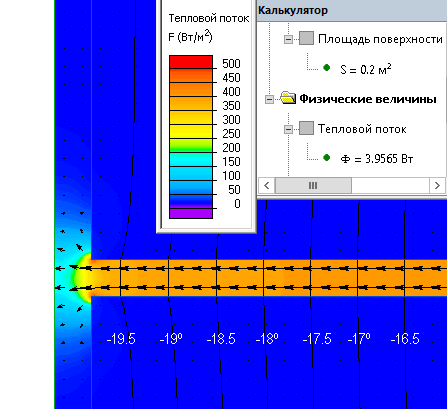Collapse the Площадь поверхности tree node
The image size is (447, 409).
coord(288,39)
